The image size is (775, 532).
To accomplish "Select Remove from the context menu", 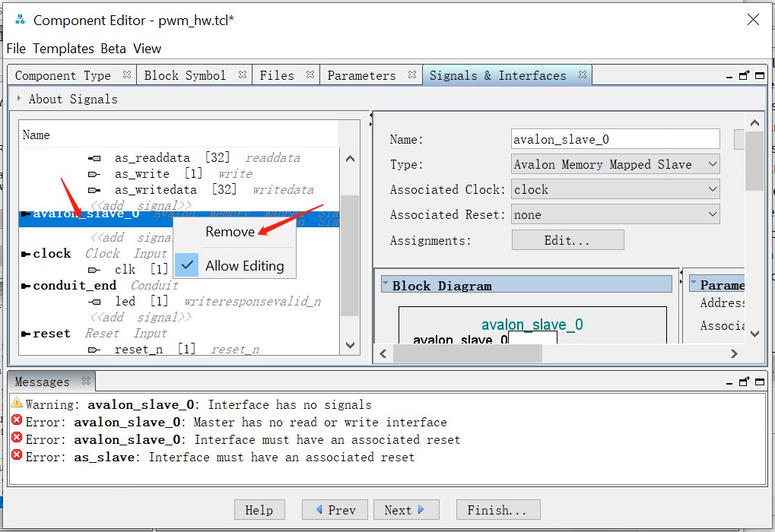I will pyautogui.click(x=230, y=231).
